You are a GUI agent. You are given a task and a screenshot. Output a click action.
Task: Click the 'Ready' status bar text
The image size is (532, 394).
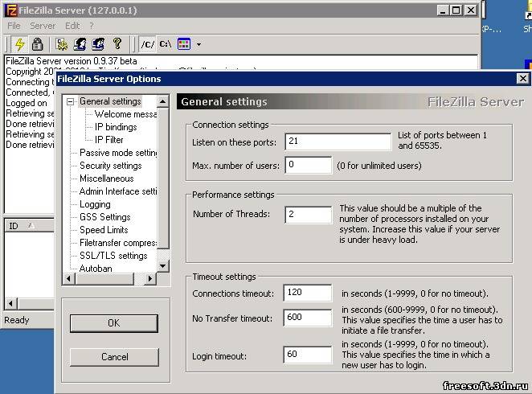pos(17,320)
